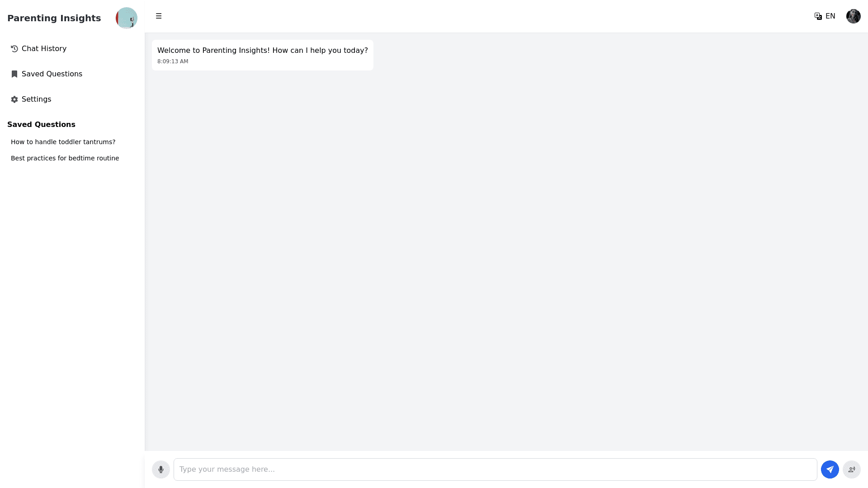Open "How to handle toddler tantrums?" question

(x=63, y=142)
